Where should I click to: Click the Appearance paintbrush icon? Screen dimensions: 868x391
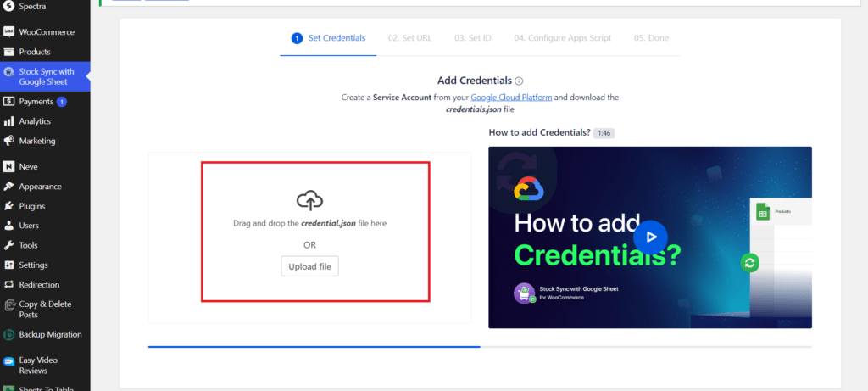(8, 187)
